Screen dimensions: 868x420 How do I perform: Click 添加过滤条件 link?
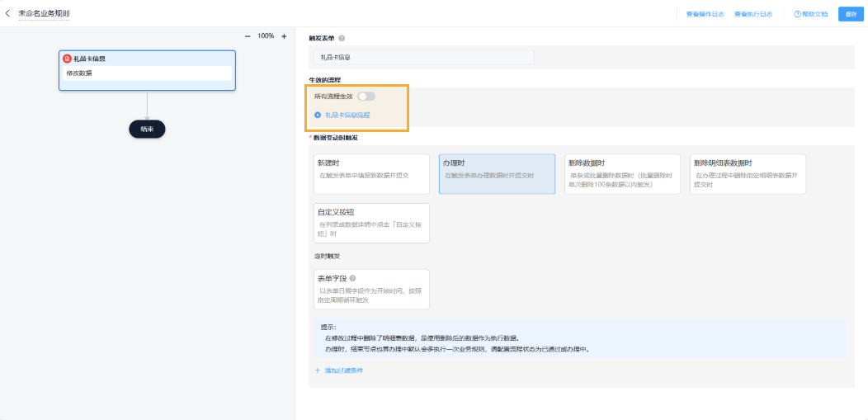coord(339,370)
